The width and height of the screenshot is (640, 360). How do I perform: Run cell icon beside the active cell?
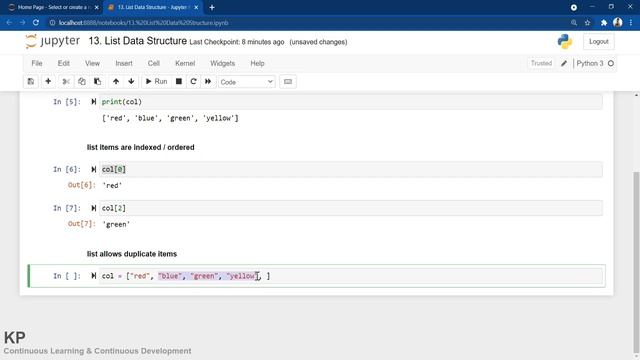coord(93,276)
